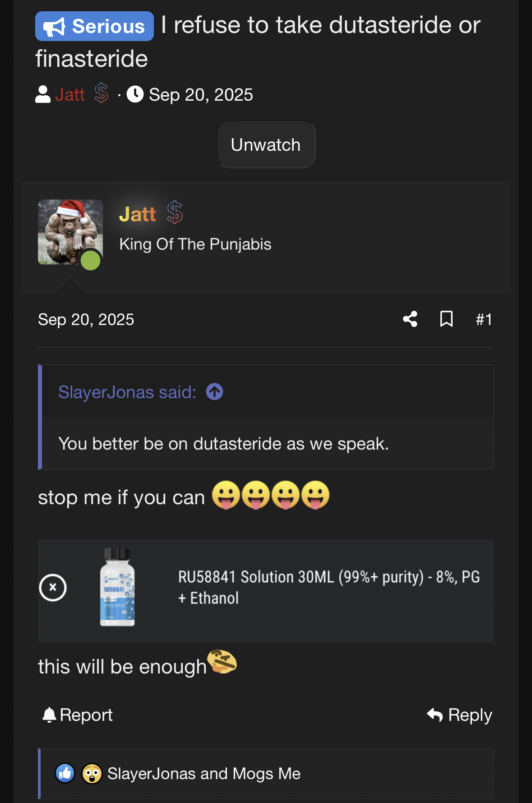Click Report under the post
The width and height of the screenshot is (532, 803).
point(78,715)
